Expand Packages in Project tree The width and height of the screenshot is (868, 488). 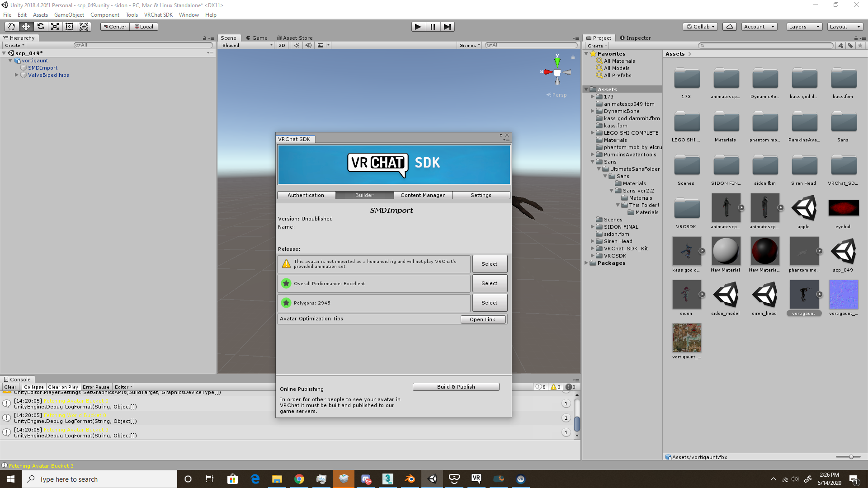(586, 263)
